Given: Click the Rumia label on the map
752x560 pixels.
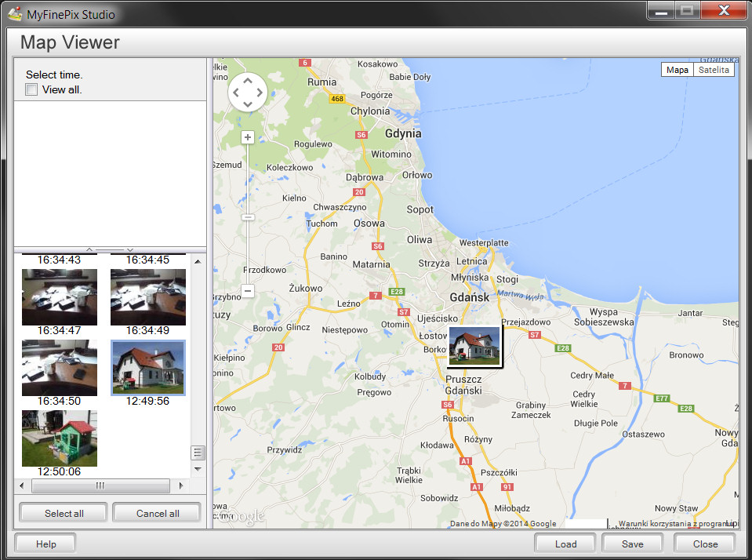Looking at the screenshot, I should [x=322, y=82].
